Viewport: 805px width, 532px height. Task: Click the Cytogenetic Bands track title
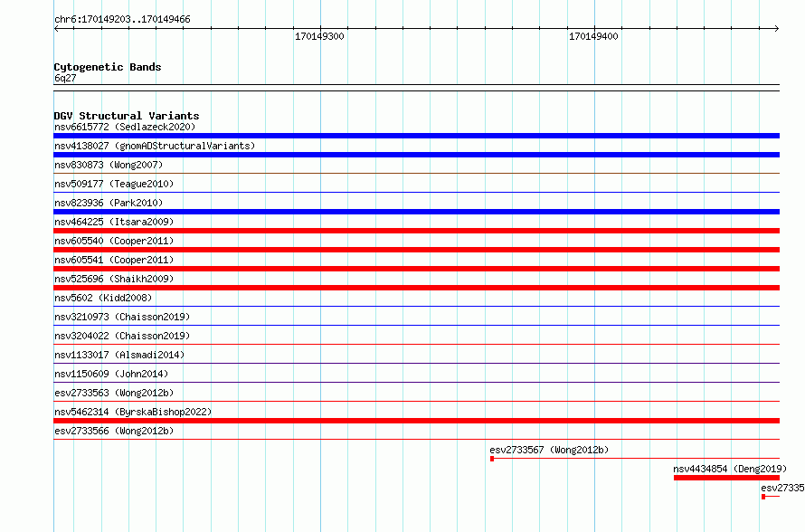108,67
